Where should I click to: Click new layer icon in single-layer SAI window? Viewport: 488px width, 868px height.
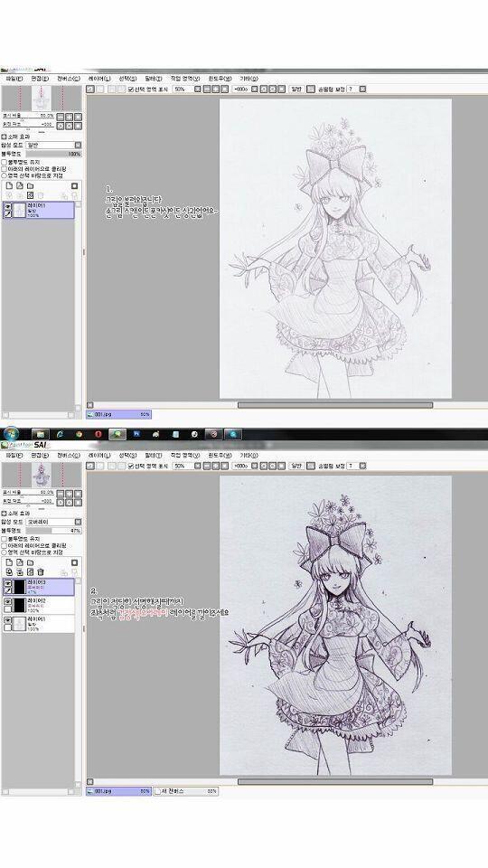pyautogui.click(x=9, y=185)
